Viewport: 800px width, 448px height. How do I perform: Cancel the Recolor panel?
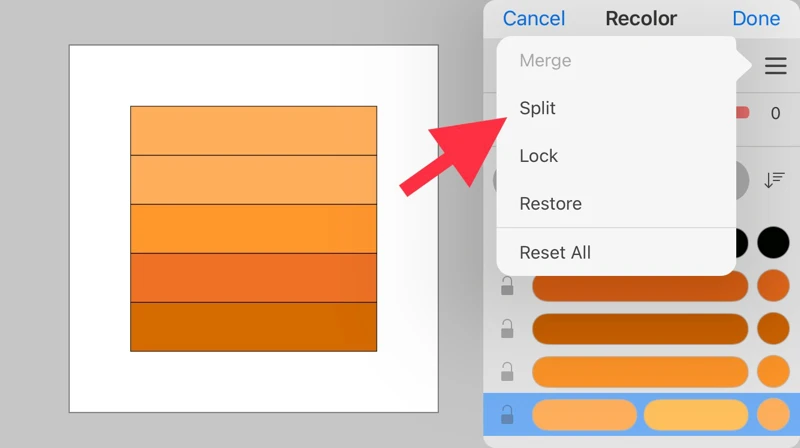click(534, 19)
